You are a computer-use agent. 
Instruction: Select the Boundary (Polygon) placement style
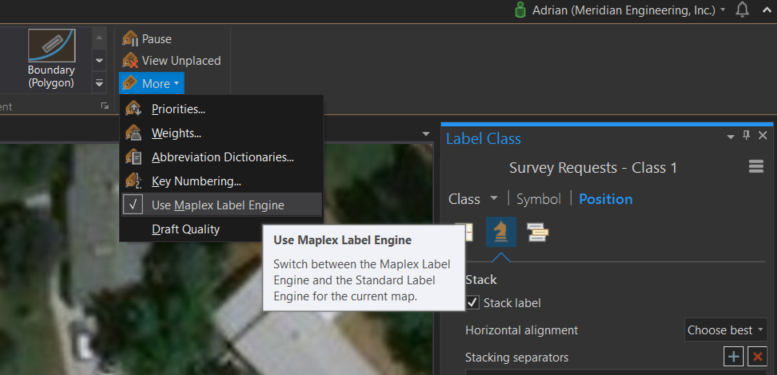point(51,59)
